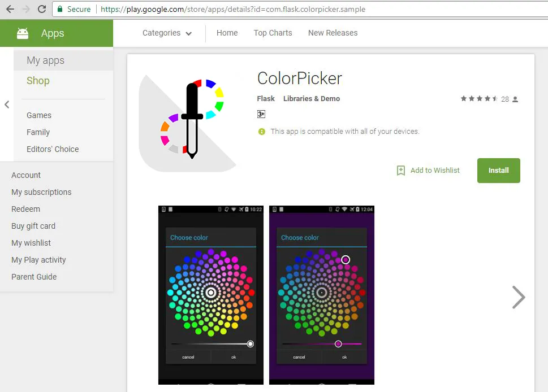Open the My Play activity link
Viewport: 548px width, 392px height.
pyautogui.click(x=38, y=260)
